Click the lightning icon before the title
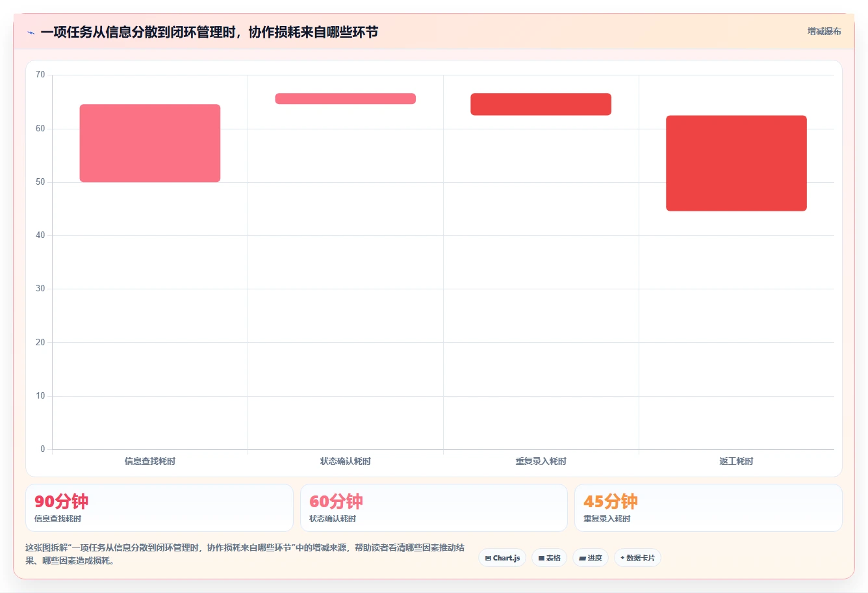This screenshot has width=868, height=593. pyautogui.click(x=31, y=33)
